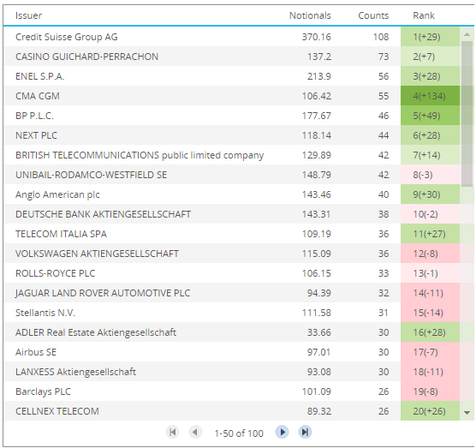Select the CMA CGM issuer
Viewport: 476px width, 448px height.
pyautogui.click(x=38, y=96)
